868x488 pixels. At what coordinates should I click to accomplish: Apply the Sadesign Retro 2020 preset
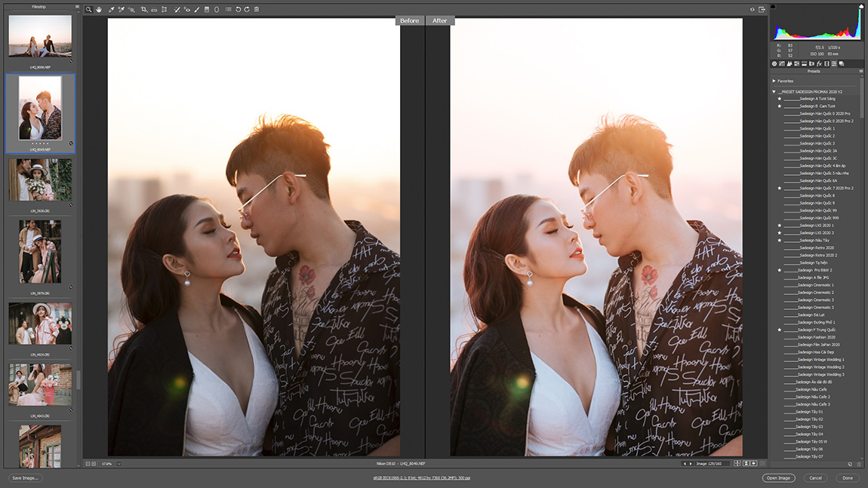point(817,247)
